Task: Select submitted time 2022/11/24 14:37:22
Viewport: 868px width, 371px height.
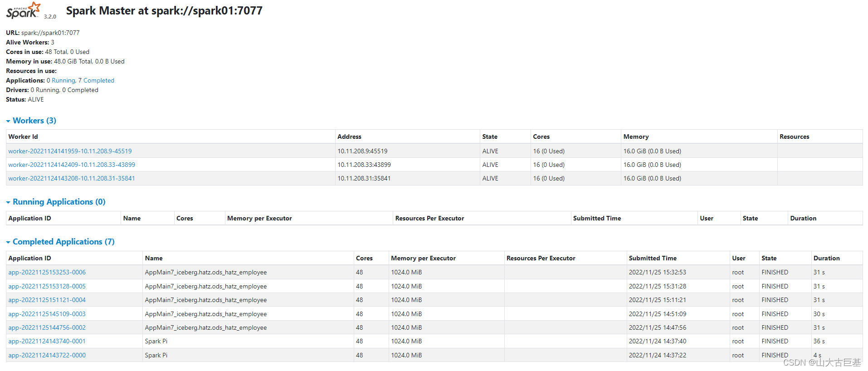Action: pyautogui.click(x=658, y=355)
